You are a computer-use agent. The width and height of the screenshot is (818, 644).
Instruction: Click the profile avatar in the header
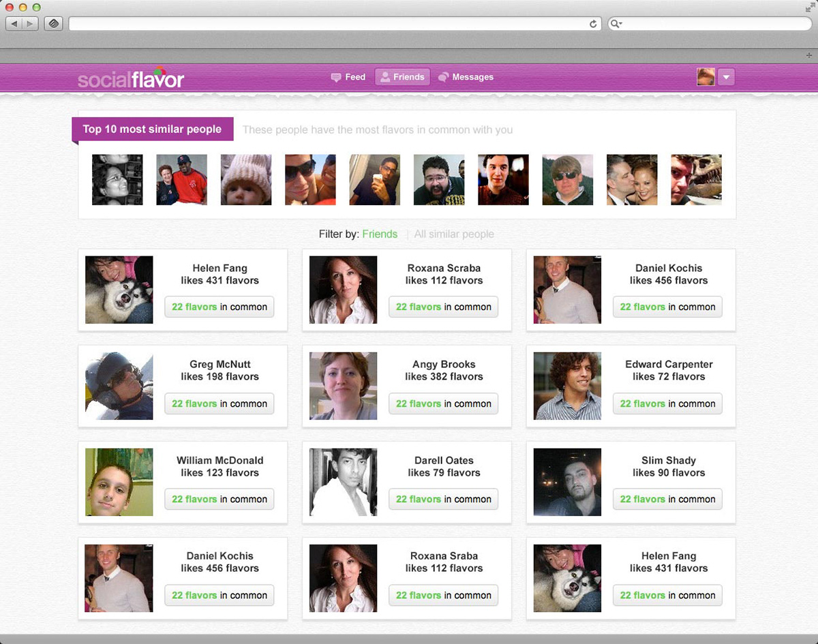(706, 77)
